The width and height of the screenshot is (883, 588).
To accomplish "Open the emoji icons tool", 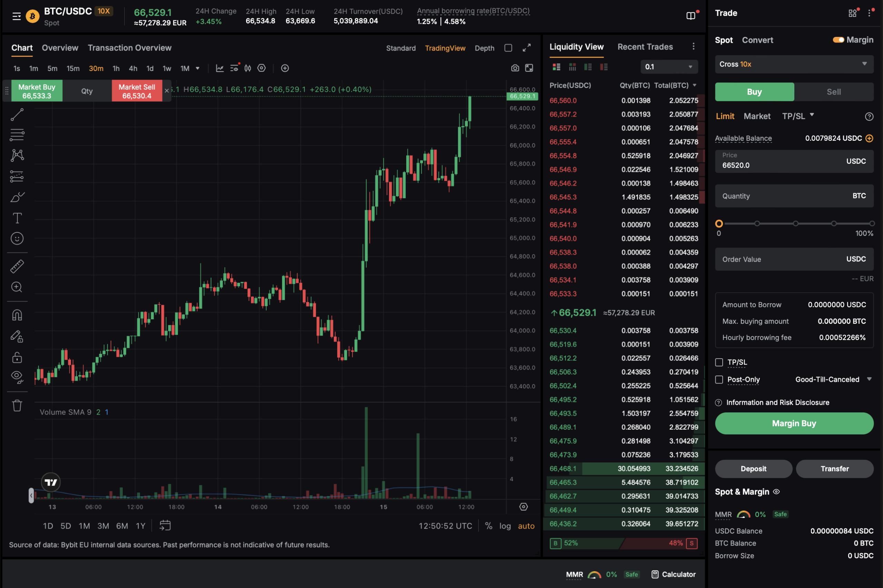I will tap(17, 239).
